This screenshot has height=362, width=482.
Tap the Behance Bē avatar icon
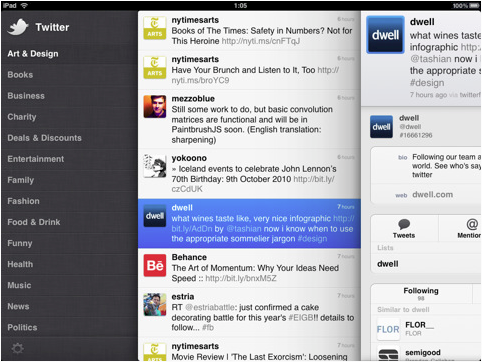[155, 265]
